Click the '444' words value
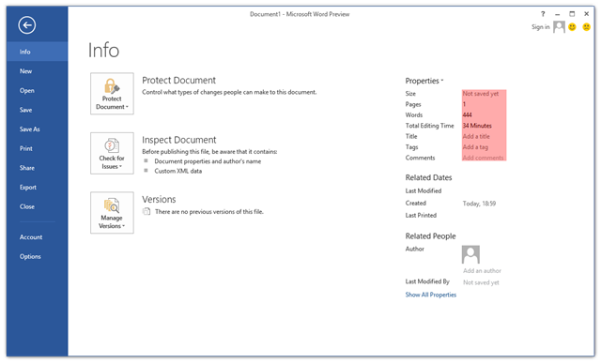 [x=468, y=114]
